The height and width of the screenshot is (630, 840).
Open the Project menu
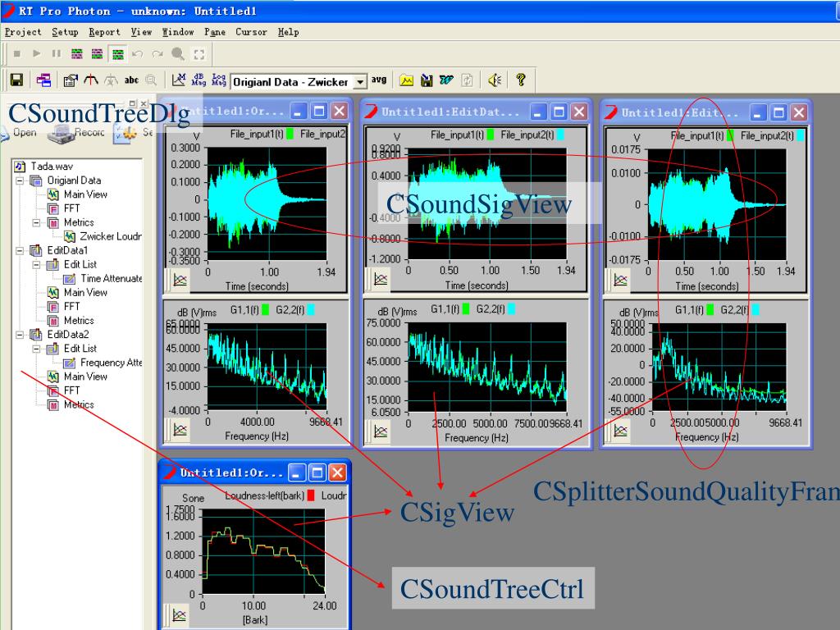click(x=23, y=32)
